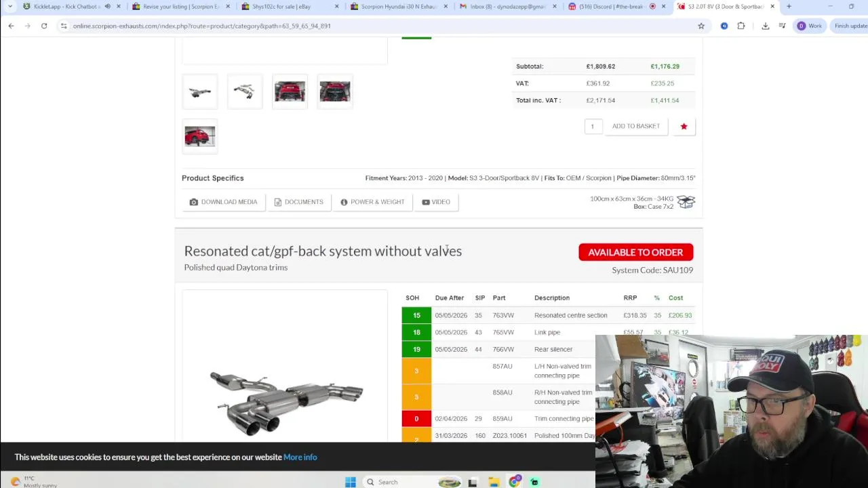Click SOH column header
868x488 pixels.
[x=412, y=298]
